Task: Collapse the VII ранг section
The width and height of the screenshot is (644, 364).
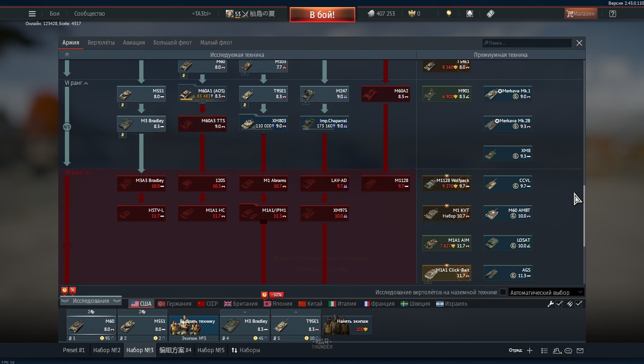Action: 88,173
